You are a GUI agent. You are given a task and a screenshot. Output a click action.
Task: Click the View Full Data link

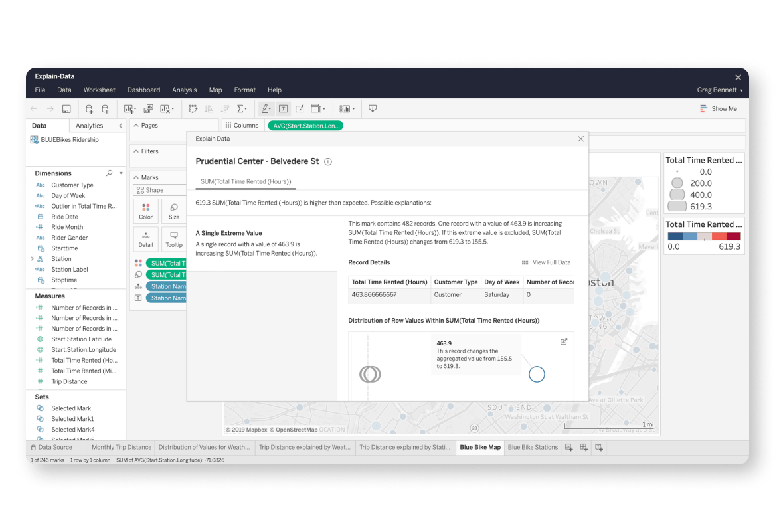pyautogui.click(x=546, y=262)
